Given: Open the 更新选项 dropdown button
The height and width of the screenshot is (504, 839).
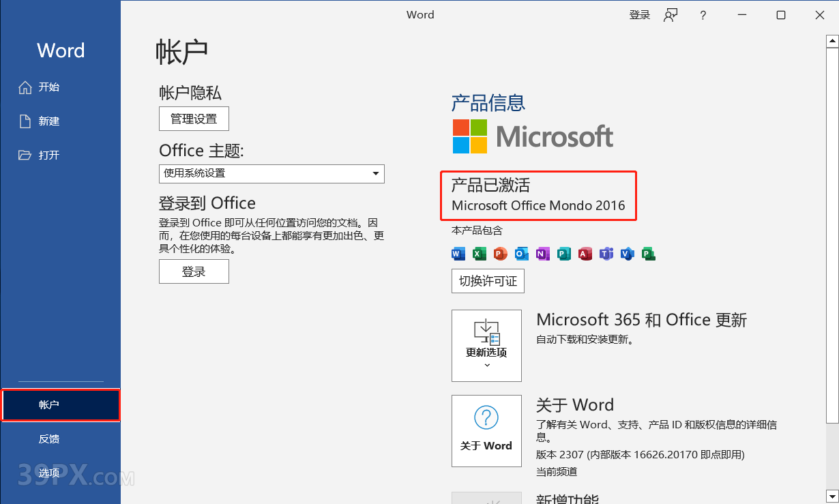Looking at the screenshot, I should tap(486, 346).
